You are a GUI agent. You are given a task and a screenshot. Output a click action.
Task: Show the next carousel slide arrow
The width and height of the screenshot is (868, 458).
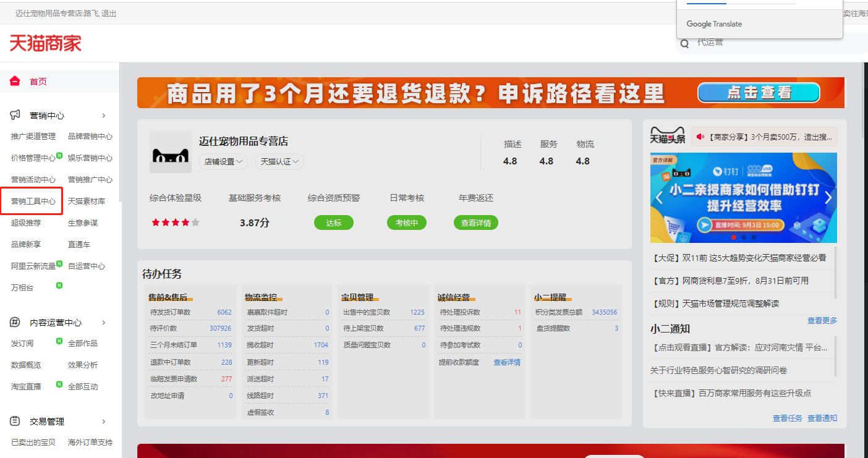(x=828, y=198)
